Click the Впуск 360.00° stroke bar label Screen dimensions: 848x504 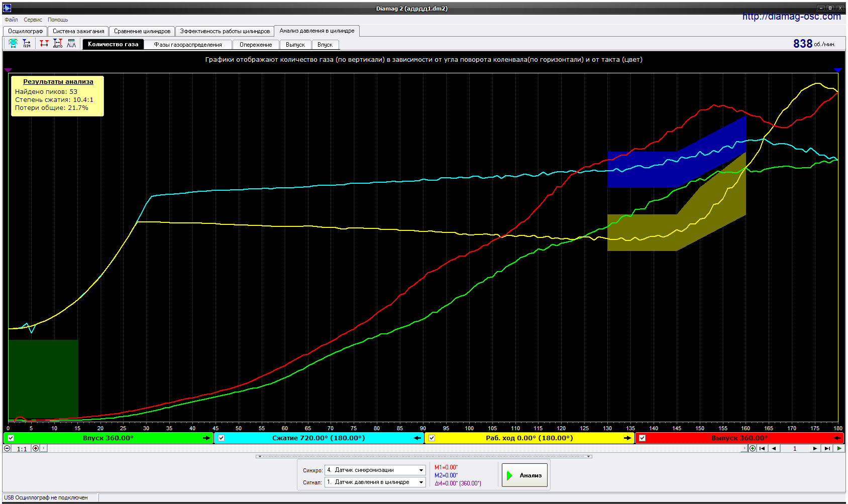click(x=108, y=438)
